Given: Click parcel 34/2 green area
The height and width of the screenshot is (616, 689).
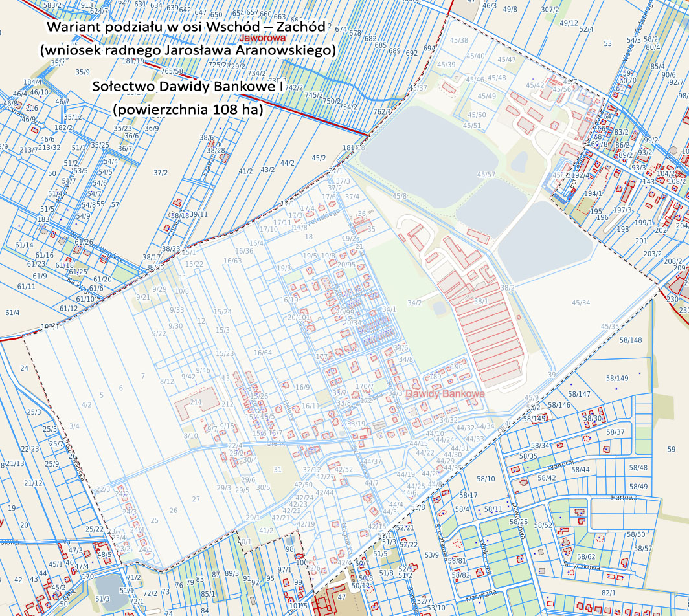Looking at the screenshot, I should (414, 303).
